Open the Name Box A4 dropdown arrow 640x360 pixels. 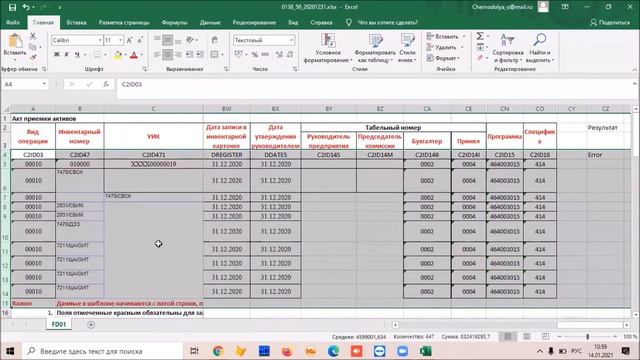[x=44, y=84]
